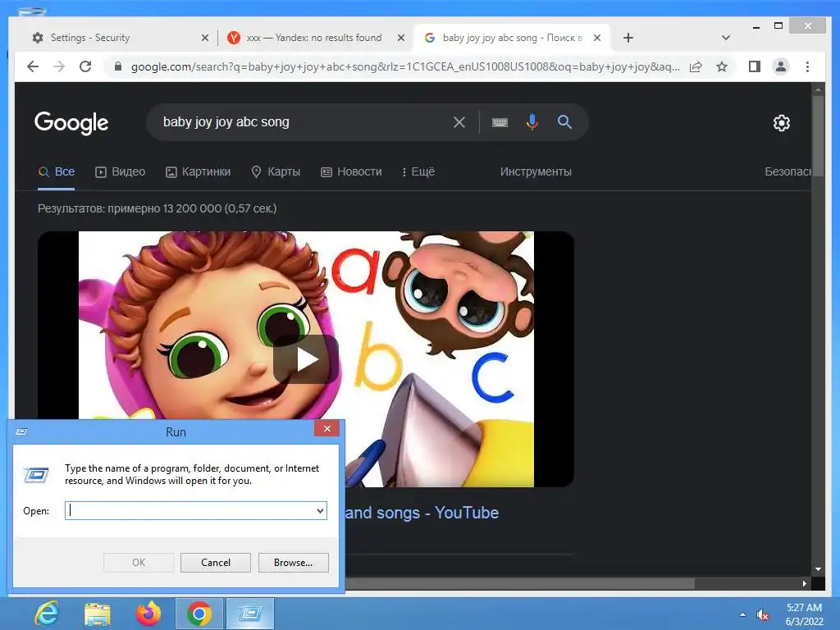Open Google quick settings gear
This screenshot has width=840, height=630.
tap(782, 123)
